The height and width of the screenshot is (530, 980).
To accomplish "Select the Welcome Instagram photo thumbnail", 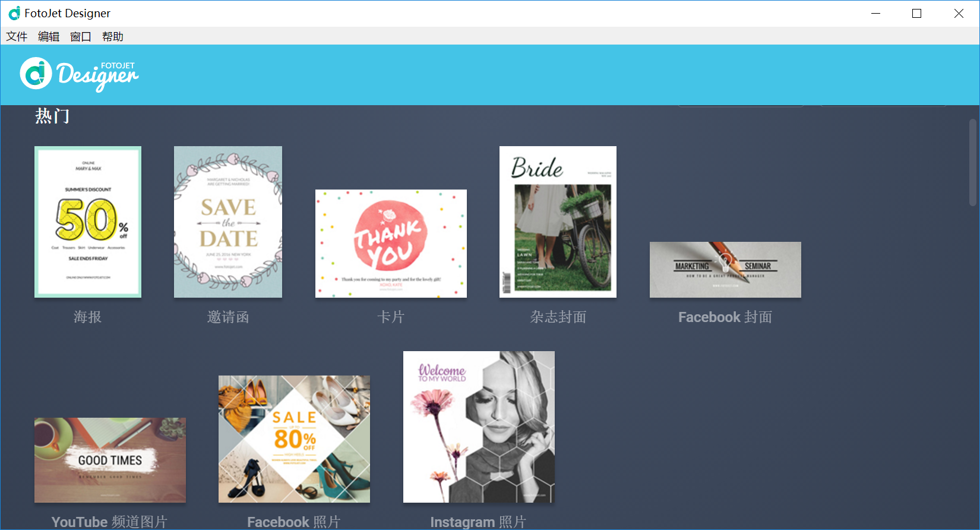I will coord(479,427).
